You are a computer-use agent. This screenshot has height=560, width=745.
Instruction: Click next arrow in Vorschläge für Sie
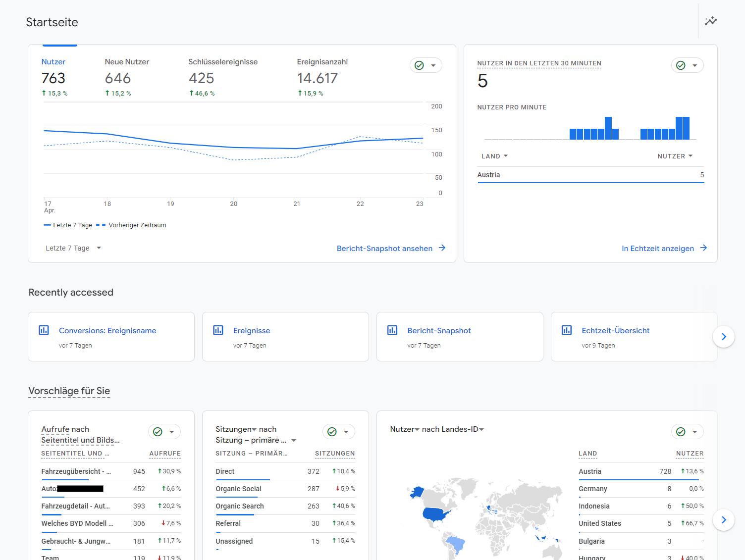(x=724, y=520)
